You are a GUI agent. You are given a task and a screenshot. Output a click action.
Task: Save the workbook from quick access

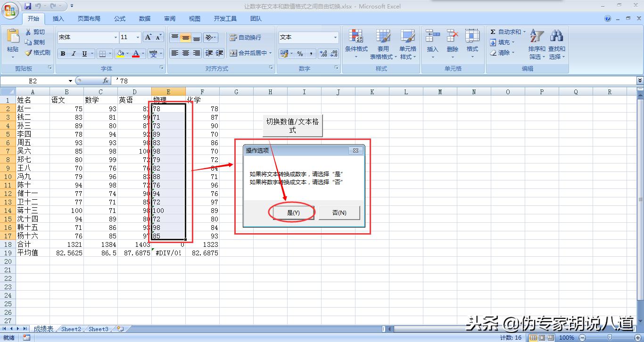point(28,6)
